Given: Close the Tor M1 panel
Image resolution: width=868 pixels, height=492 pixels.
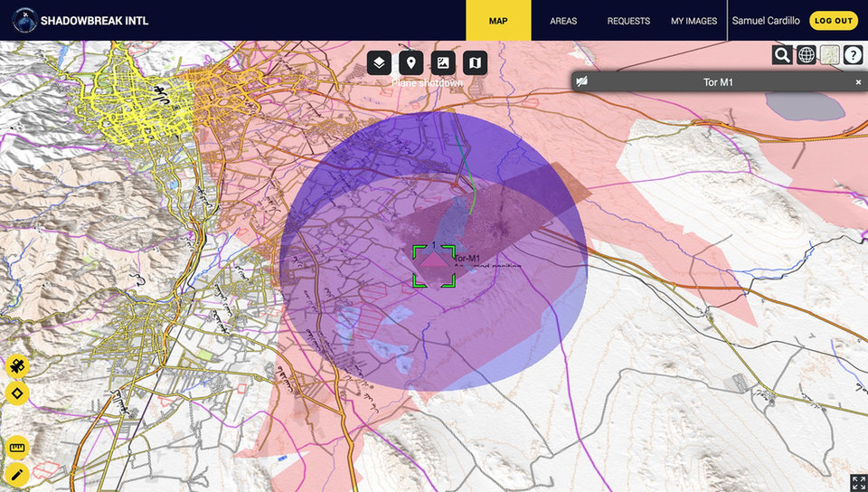Looking at the screenshot, I should tap(859, 82).
